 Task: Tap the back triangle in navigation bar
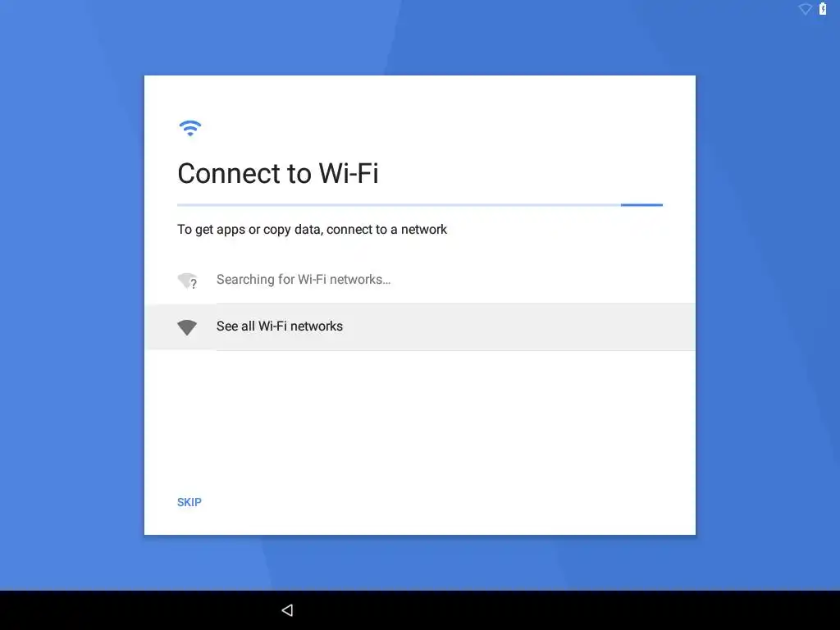click(x=288, y=610)
